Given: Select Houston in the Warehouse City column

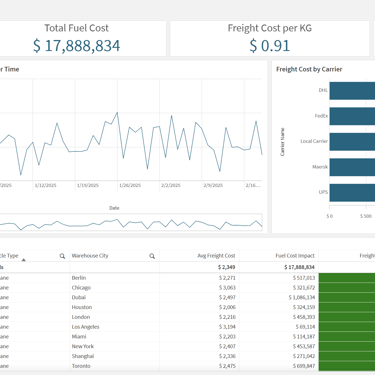Looking at the screenshot, I should [x=82, y=307].
